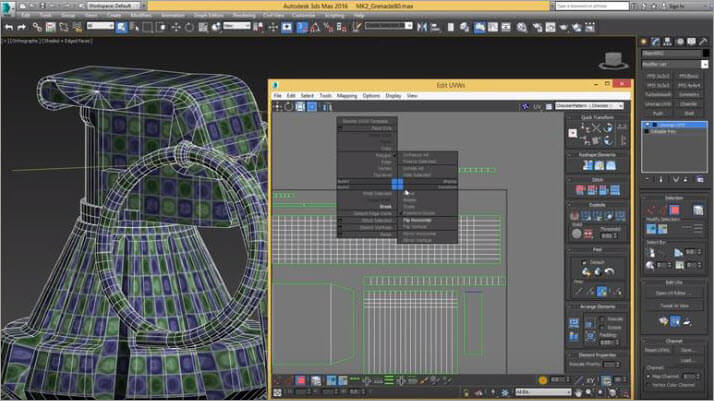
Task: Click Pin Stack below modifier stack
Action: tap(648, 179)
